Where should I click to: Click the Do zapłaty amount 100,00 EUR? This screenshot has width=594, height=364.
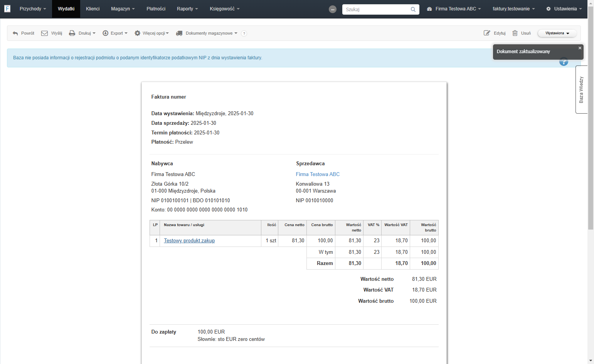[211, 332]
